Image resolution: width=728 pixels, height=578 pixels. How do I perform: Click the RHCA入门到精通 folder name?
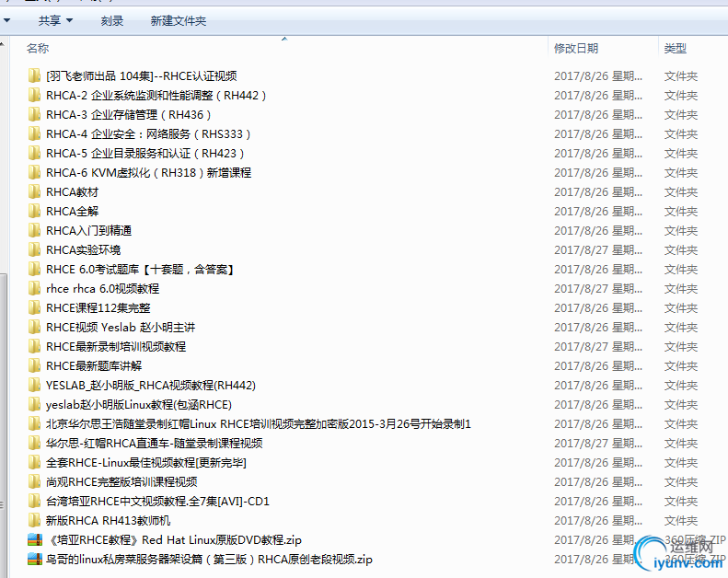pos(88,231)
